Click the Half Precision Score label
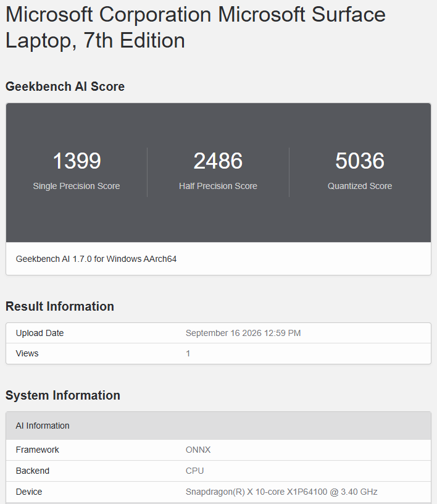The height and width of the screenshot is (504, 437). coord(218,186)
